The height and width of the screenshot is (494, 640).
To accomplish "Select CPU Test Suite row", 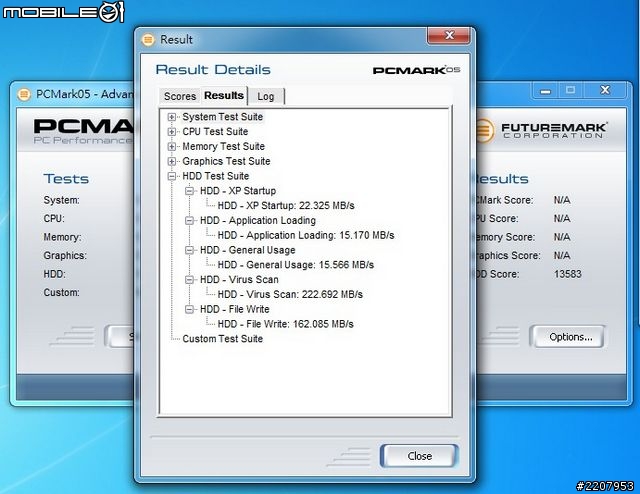I will 215,132.
